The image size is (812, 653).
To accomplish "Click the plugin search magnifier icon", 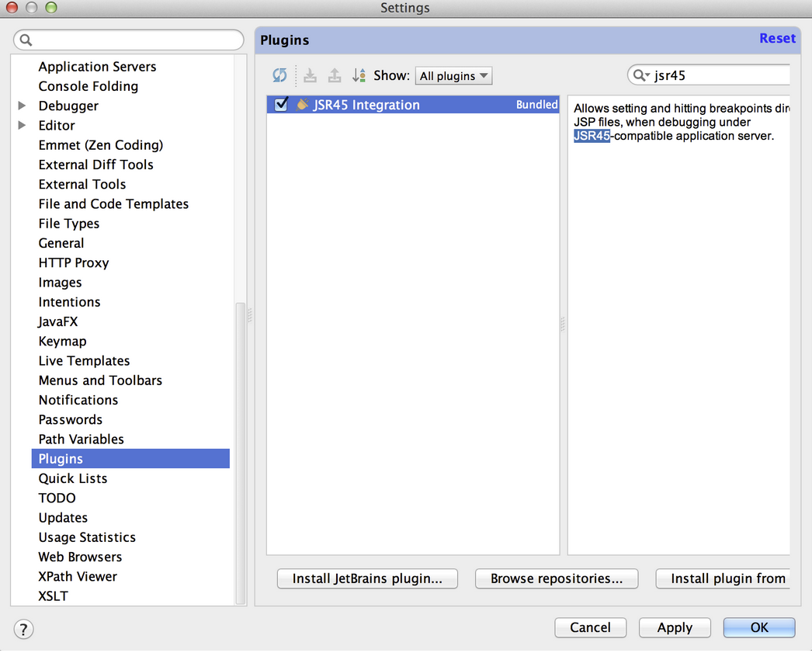I will pos(641,75).
